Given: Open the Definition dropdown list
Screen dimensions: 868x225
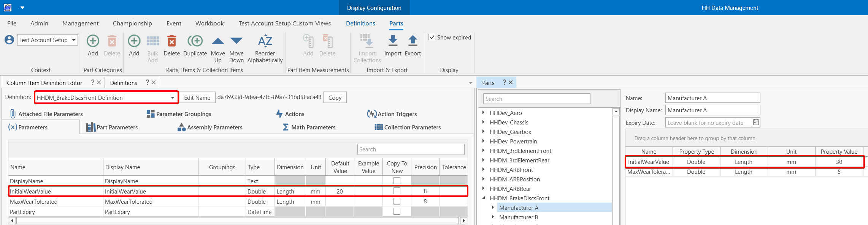Looking at the screenshot, I should pos(173,98).
